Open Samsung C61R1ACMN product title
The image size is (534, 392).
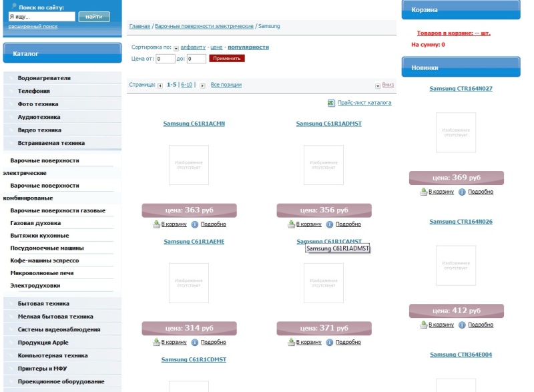(194, 124)
